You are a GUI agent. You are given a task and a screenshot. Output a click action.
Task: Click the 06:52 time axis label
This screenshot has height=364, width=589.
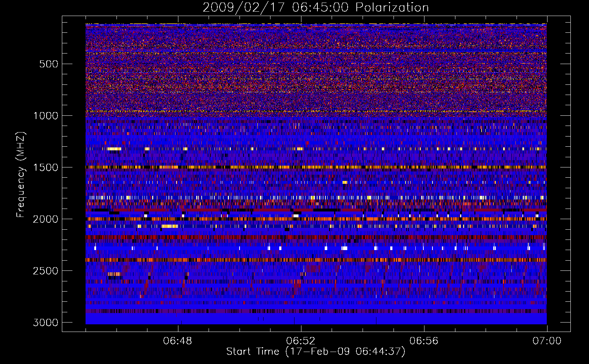click(x=301, y=341)
